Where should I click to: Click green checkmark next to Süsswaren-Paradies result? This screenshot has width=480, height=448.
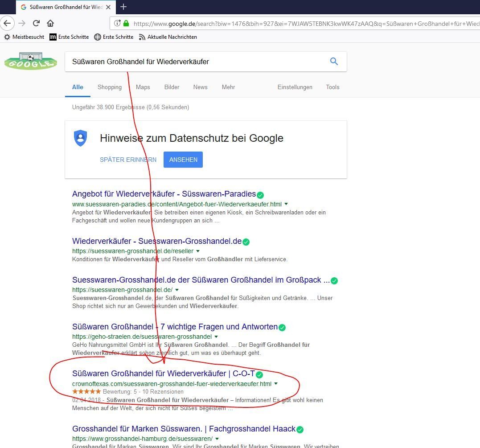pyautogui.click(x=260, y=195)
